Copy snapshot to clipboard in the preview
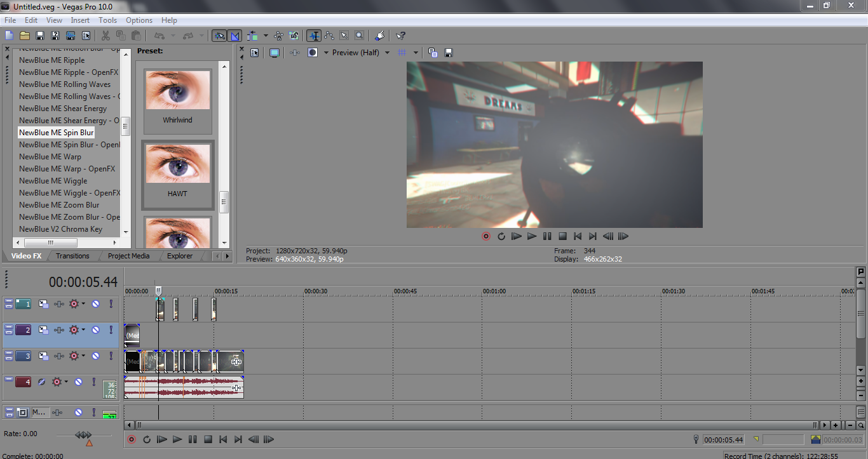The image size is (868, 459). [x=433, y=53]
